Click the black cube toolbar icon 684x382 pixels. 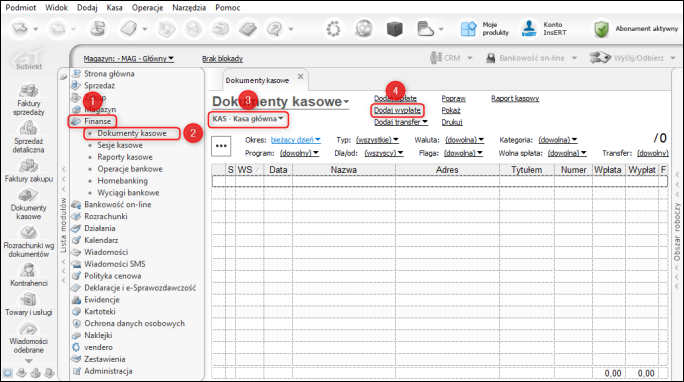[x=394, y=29]
